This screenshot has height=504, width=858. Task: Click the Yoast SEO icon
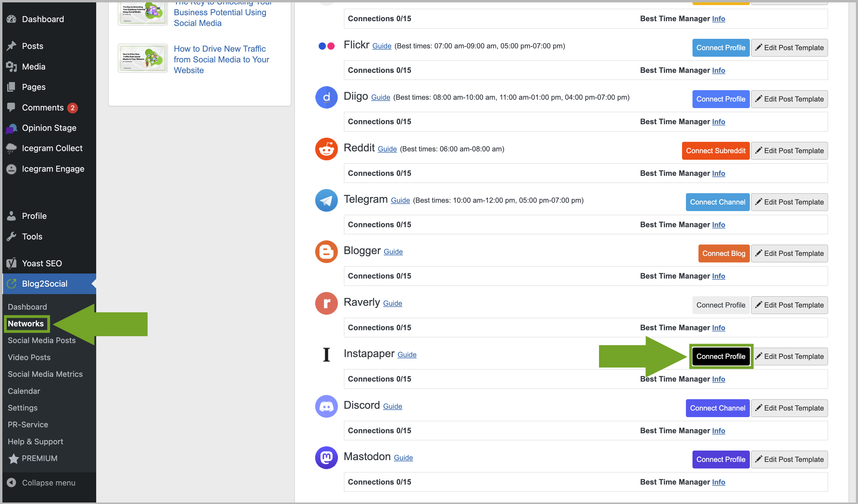(12, 263)
